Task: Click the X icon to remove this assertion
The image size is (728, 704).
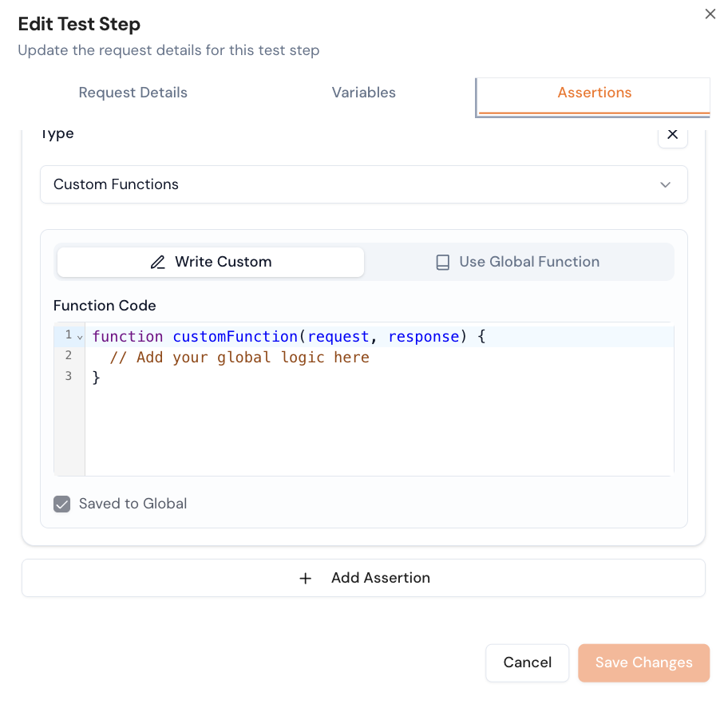Action: click(672, 134)
